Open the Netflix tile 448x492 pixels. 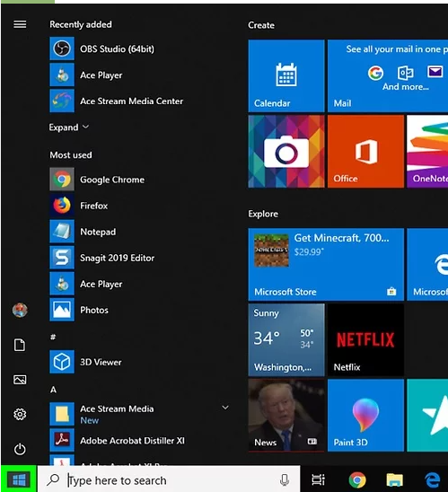click(x=365, y=339)
